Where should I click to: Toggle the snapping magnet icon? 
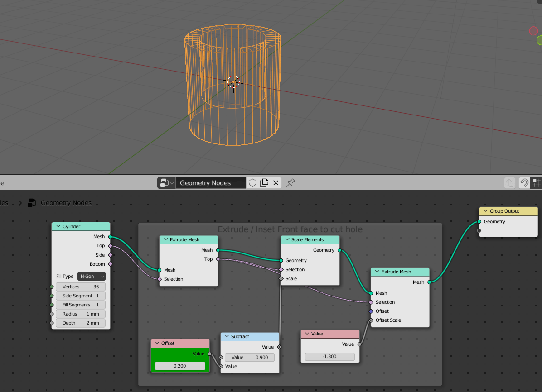[x=524, y=183]
